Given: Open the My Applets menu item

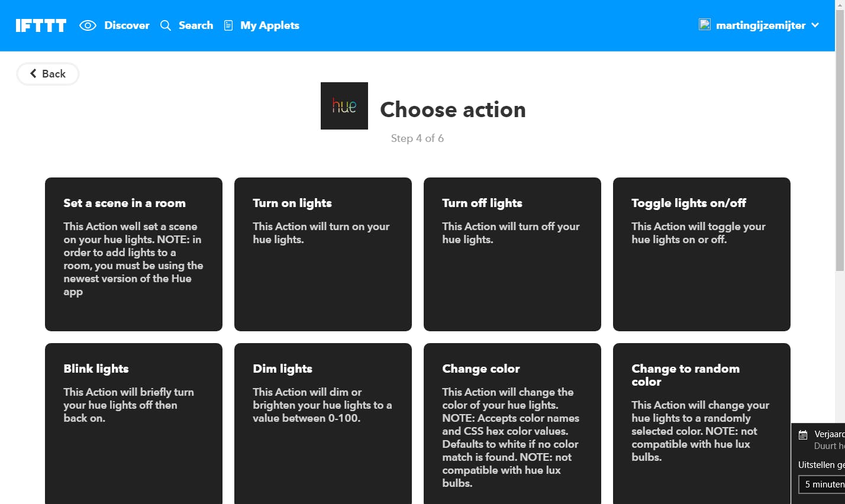Looking at the screenshot, I should coord(269,25).
